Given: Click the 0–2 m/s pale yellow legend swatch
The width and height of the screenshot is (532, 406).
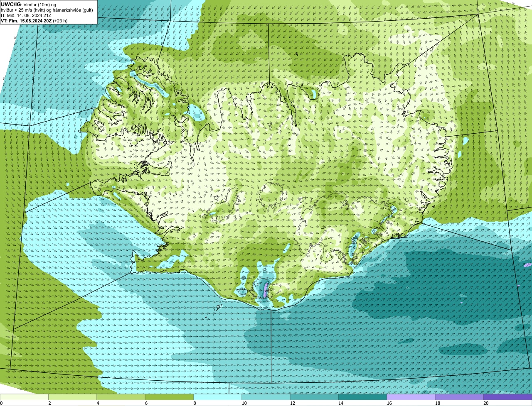Looking at the screenshot, I should coord(24,397).
